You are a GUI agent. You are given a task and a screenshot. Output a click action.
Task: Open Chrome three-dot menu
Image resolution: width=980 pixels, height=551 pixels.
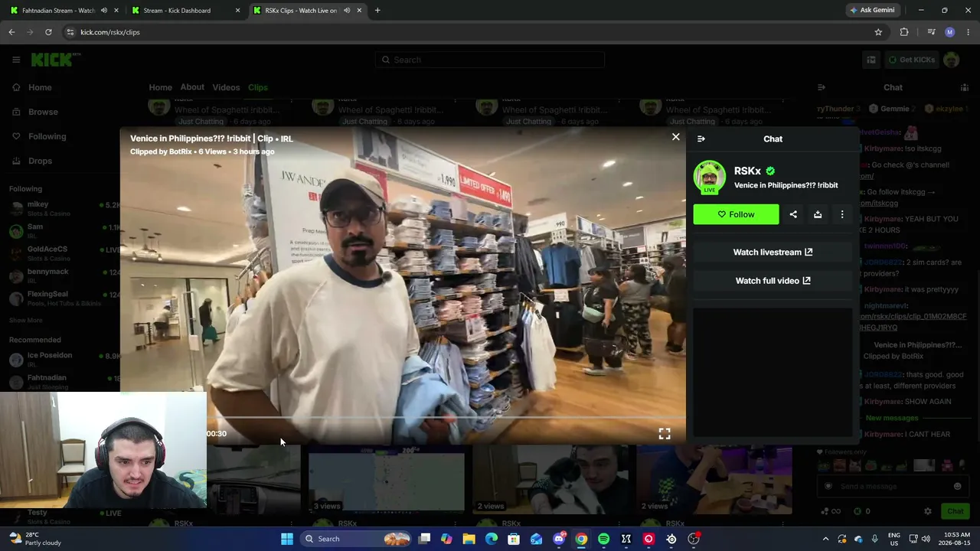point(969,32)
